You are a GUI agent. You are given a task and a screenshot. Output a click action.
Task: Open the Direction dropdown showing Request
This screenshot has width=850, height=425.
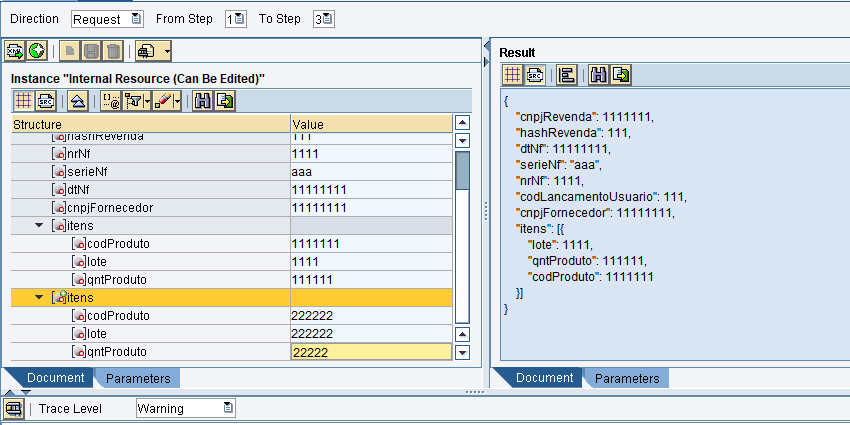pos(137,19)
